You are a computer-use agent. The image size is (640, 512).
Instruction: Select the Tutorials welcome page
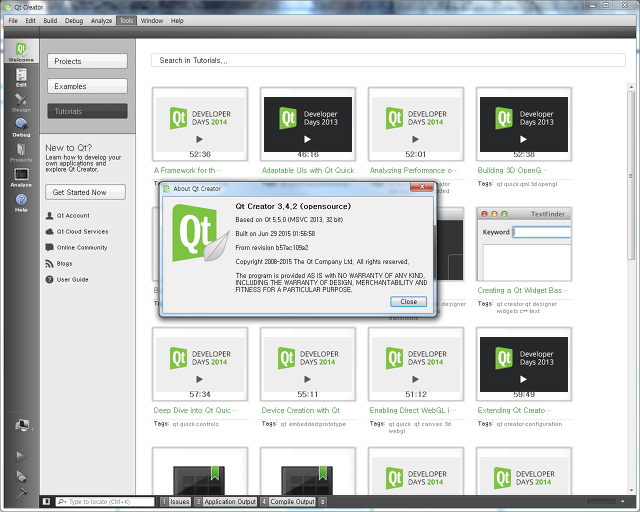click(x=87, y=111)
